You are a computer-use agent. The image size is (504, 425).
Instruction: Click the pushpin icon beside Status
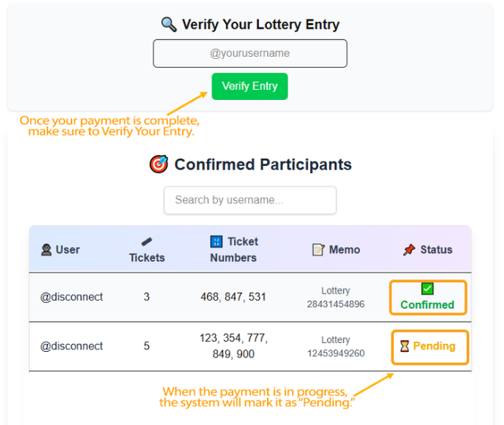409,249
